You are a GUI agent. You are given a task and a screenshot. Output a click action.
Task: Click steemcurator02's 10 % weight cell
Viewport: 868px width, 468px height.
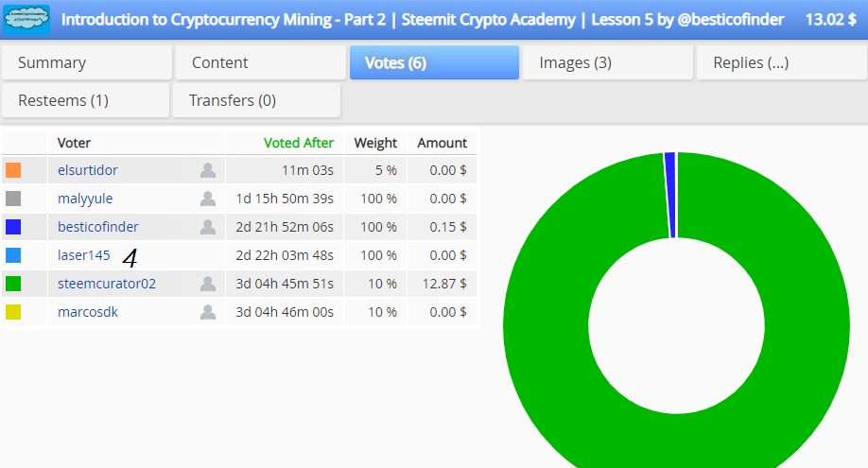(x=375, y=284)
